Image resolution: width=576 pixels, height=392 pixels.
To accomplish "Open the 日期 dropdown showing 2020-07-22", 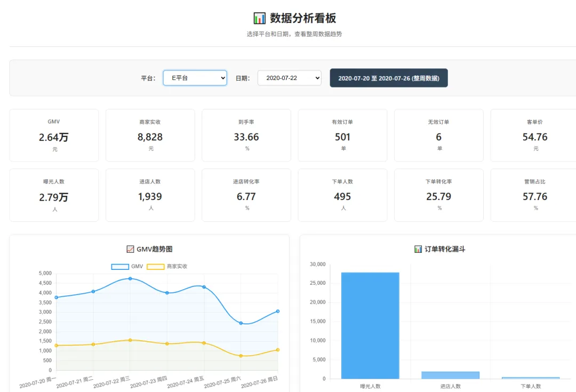I will point(290,78).
